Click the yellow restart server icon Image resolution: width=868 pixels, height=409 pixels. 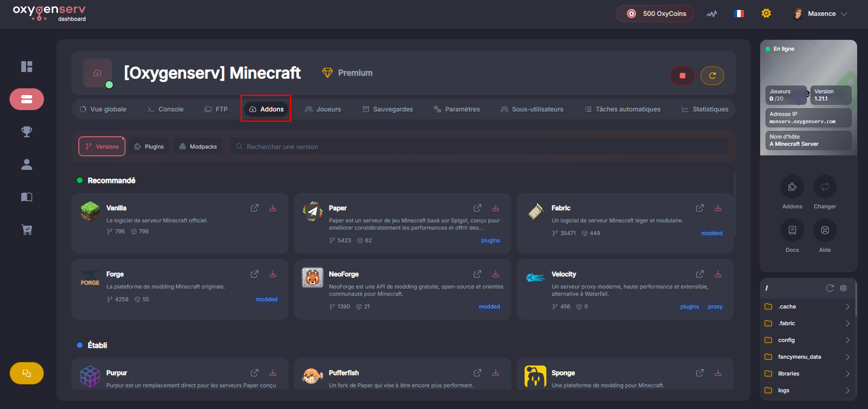[x=712, y=76]
